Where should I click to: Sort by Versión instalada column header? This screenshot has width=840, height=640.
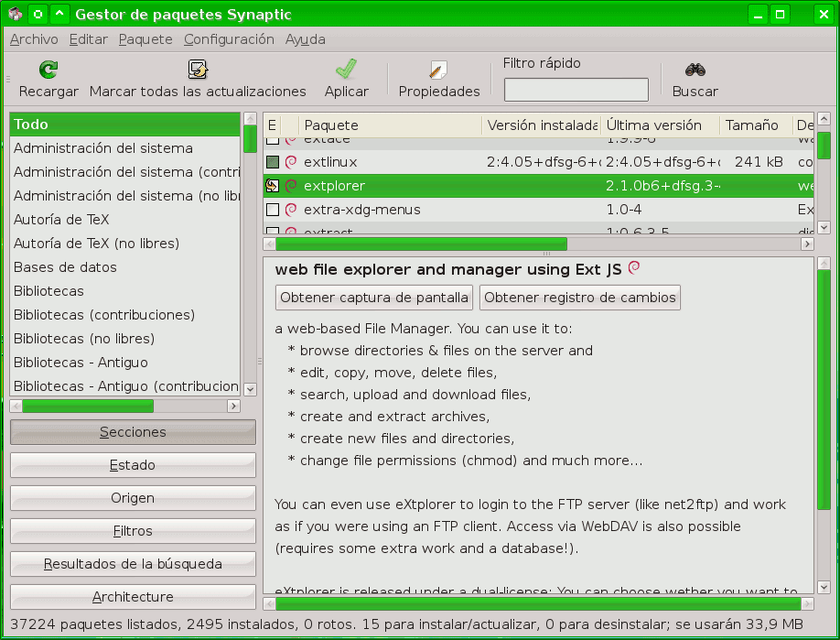click(x=541, y=125)
